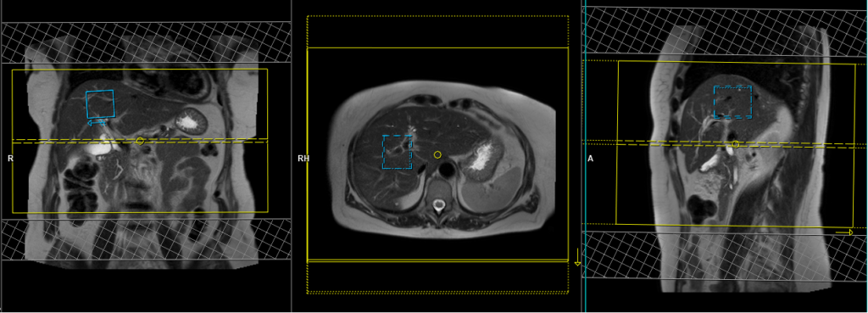This screenshot has height=313, width=868.
Task: Select the dashed blue box in sagittal view
Action: coord(732,102)
